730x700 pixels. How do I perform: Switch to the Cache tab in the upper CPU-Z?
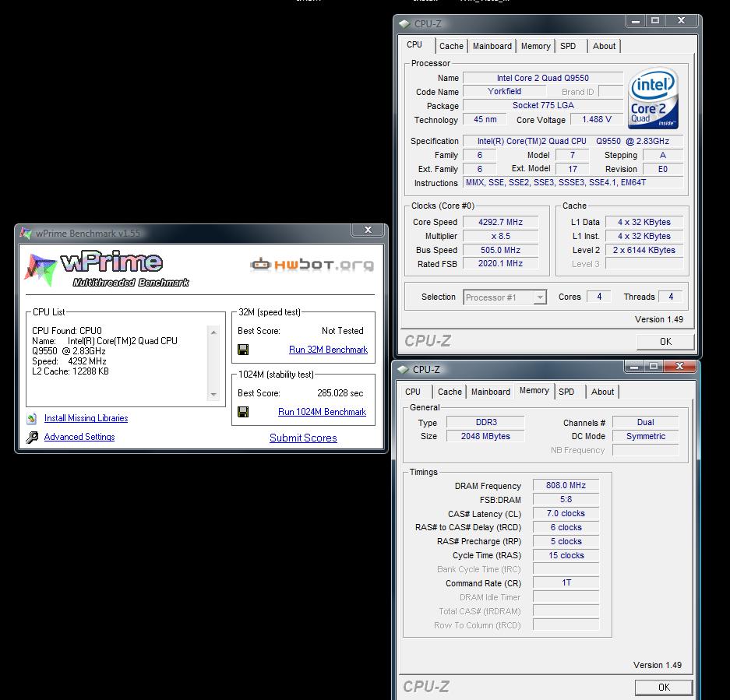pos(451,46)
